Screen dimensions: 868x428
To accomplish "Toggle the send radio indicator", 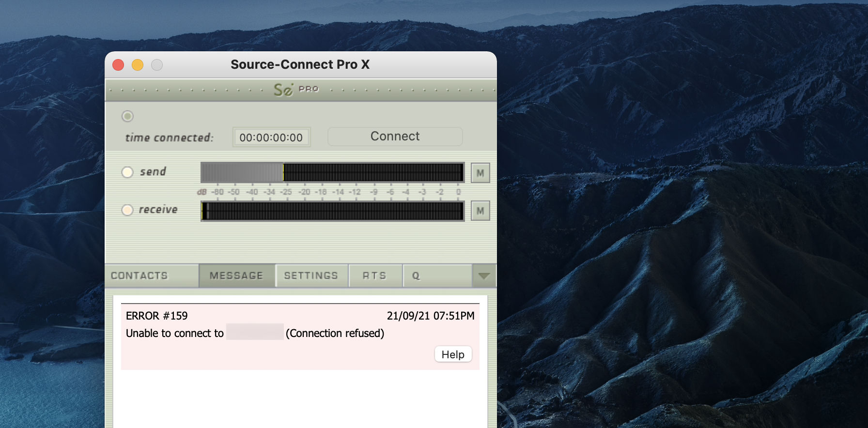I will click(127, 172).
